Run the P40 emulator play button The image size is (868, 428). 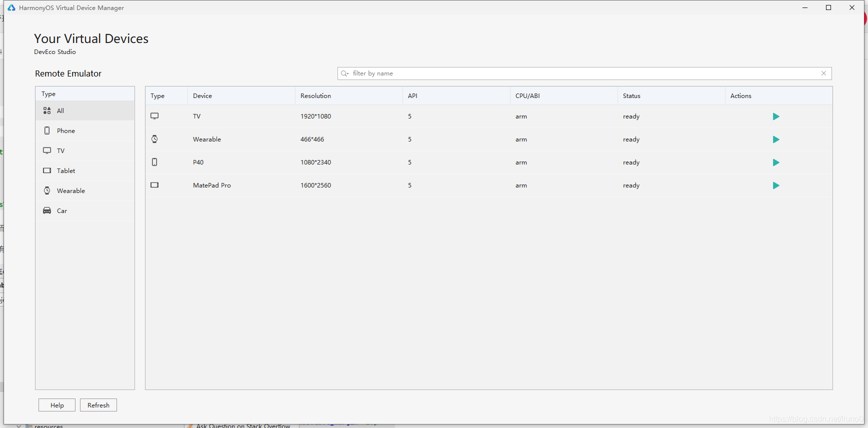[776, 162]
